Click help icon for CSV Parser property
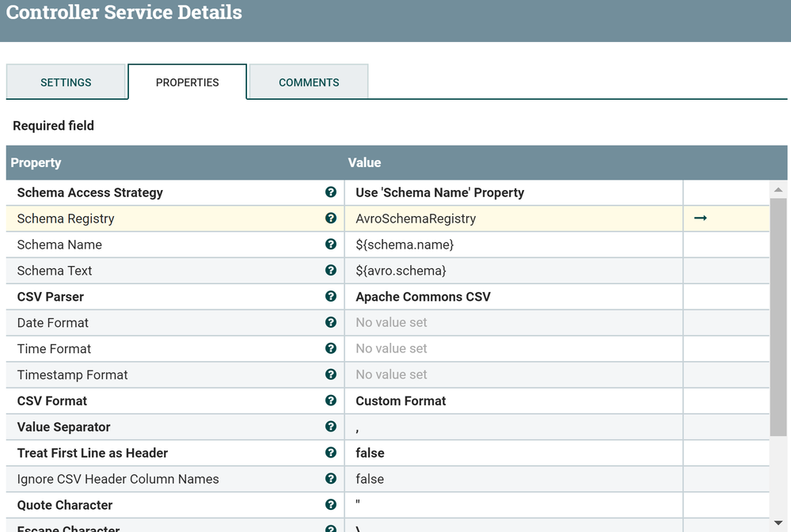 [x=331, y=297]
